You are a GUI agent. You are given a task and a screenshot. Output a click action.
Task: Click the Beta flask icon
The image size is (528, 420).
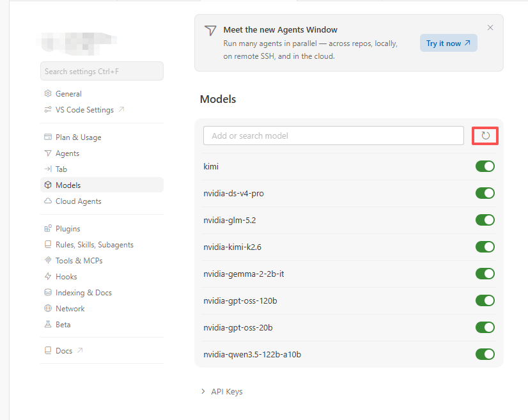point(48,324)
